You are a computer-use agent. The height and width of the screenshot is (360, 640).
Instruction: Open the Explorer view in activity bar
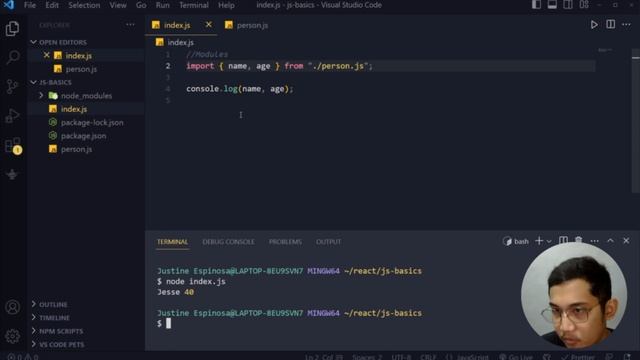[x=12, y=29]
